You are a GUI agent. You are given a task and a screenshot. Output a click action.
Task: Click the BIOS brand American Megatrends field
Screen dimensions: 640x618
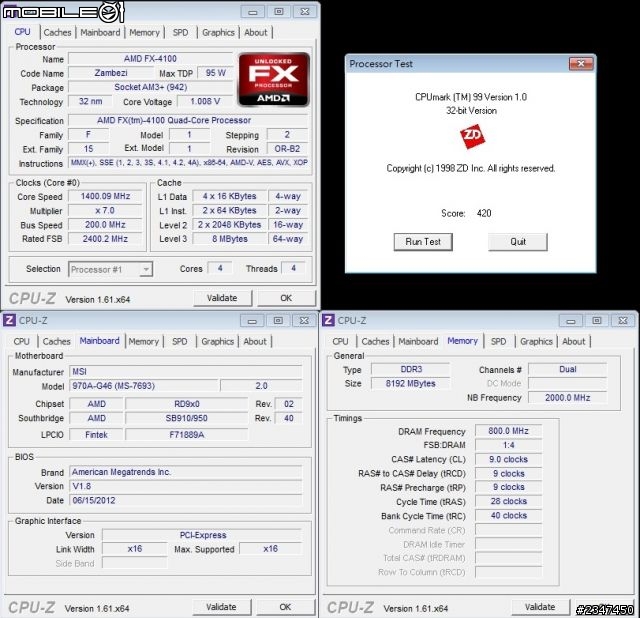point(186,472)
